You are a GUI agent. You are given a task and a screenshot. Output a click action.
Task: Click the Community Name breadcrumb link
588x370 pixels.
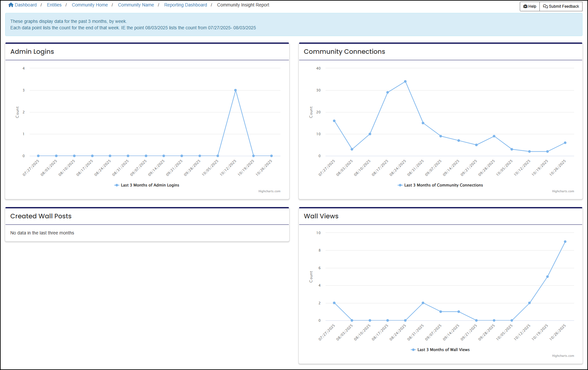coord(136,5)
